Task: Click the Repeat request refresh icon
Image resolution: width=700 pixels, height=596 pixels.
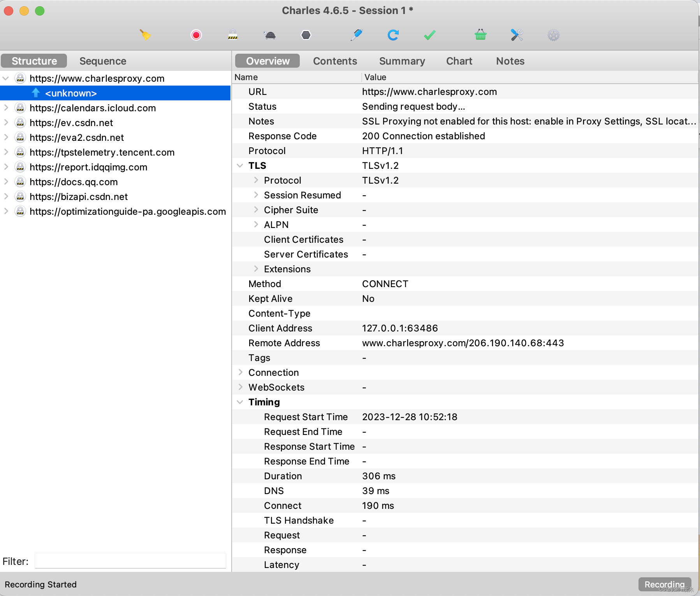Action: coord(393,35)
